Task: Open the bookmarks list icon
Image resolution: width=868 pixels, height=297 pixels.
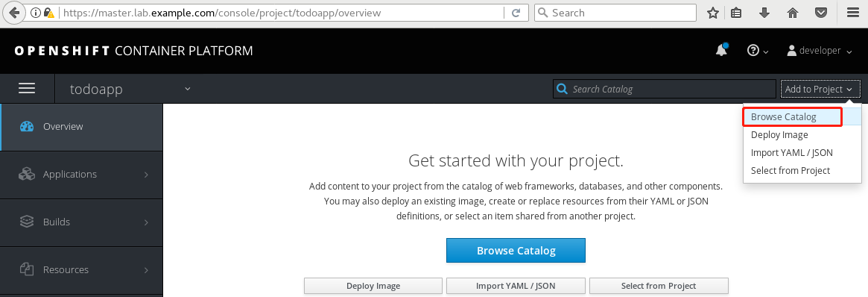Action: coord(736,13)
